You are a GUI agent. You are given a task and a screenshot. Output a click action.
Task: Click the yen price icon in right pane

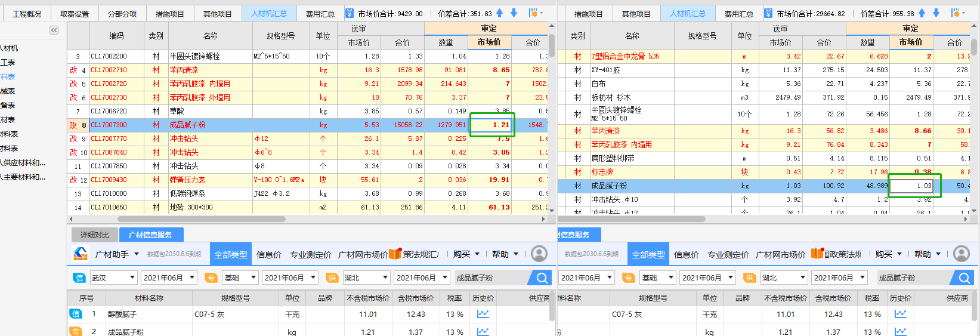pyautogui.click(x=768, y=13)
